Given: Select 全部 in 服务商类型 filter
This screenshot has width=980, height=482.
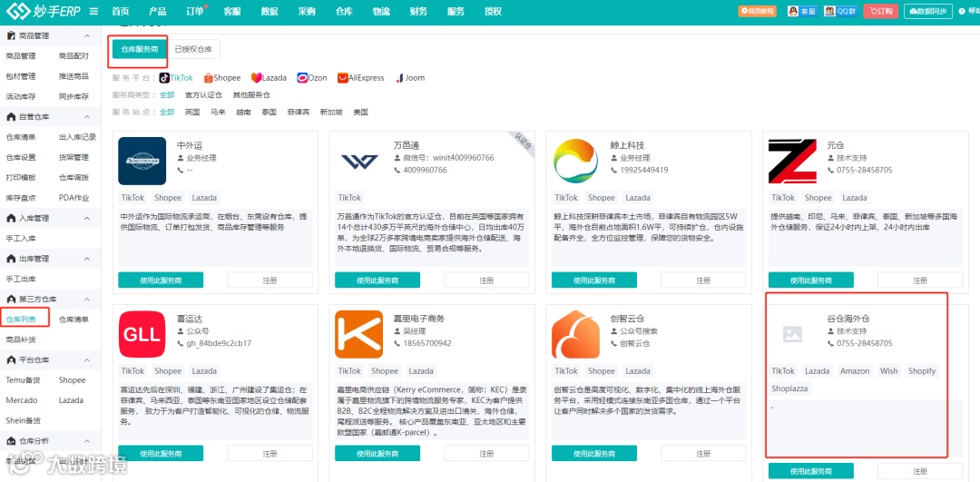Looking at the screenshot, I should [167, 95].
